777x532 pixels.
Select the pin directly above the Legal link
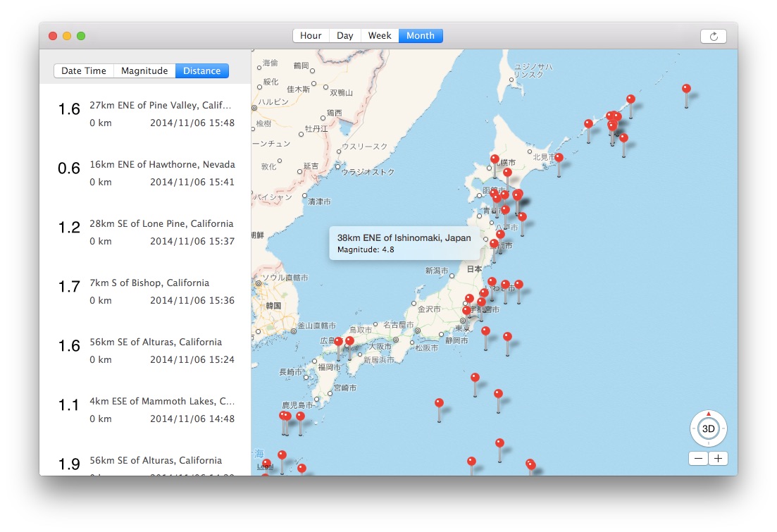point(266,464)
